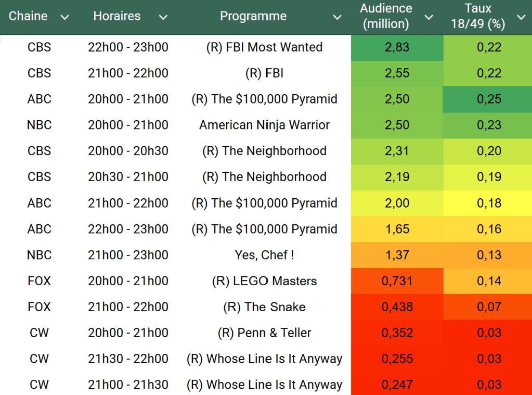The image size is (532, 395).
Task: Click the Audience (million) filter arrow
Action: 429,18
